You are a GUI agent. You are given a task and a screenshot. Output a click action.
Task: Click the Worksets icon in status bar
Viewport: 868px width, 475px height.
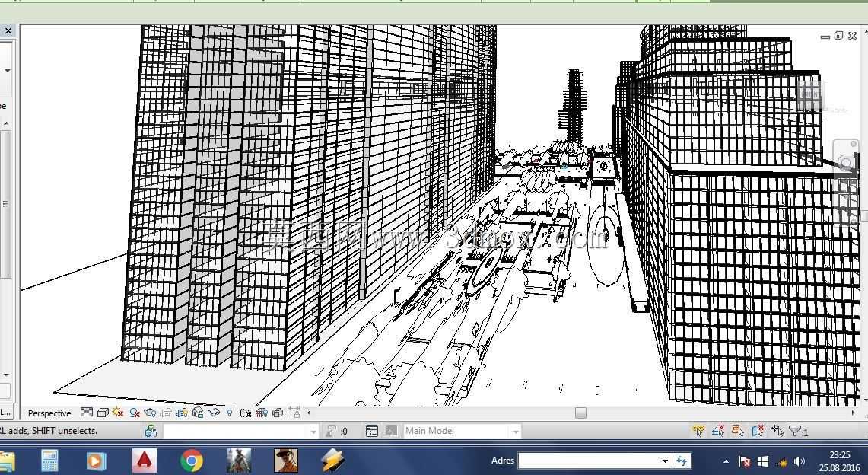151,431
